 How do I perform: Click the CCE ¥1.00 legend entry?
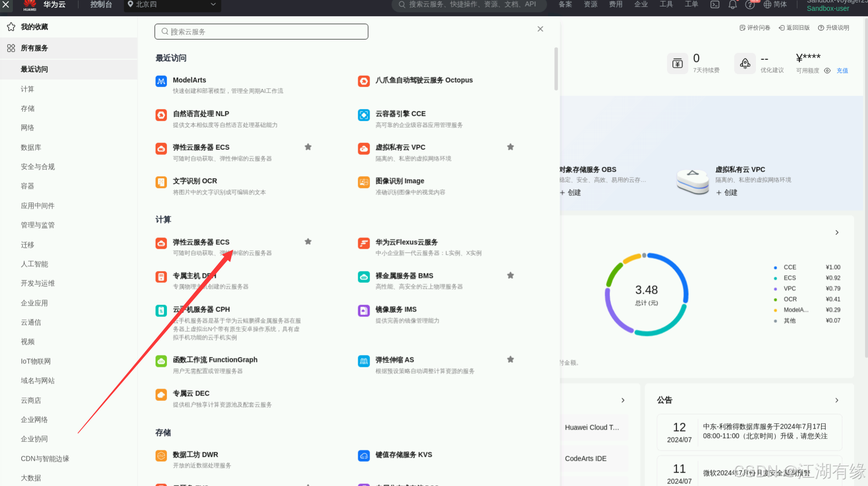click(x=807, y=267)
